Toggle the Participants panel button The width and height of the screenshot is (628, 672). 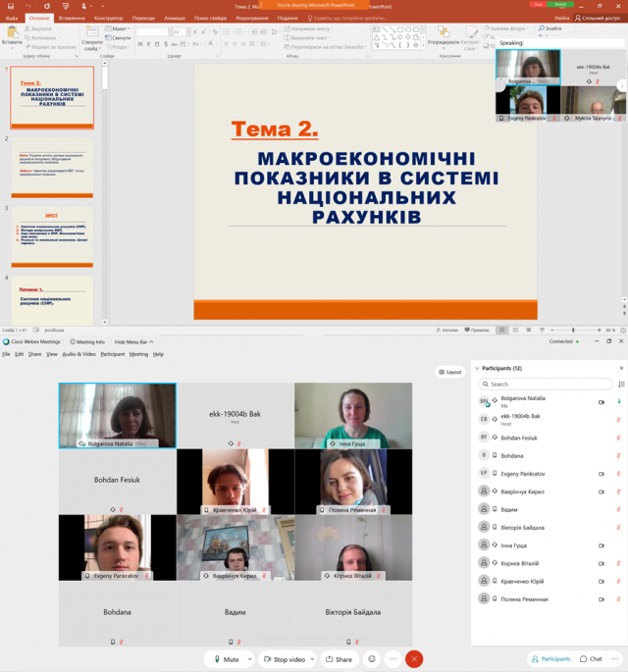(550, 659)
